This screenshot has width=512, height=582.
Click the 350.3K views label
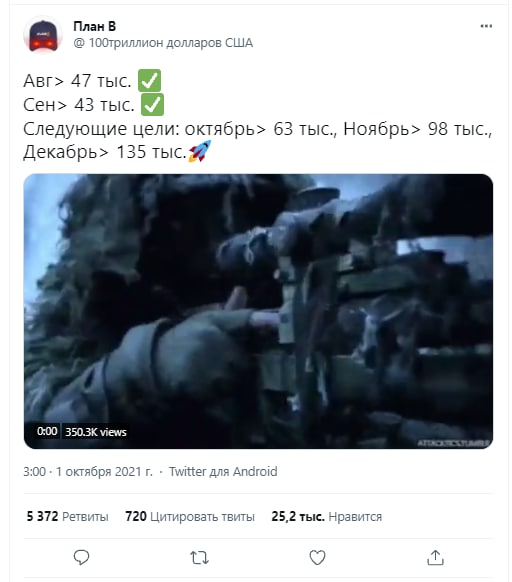point(96,432)
